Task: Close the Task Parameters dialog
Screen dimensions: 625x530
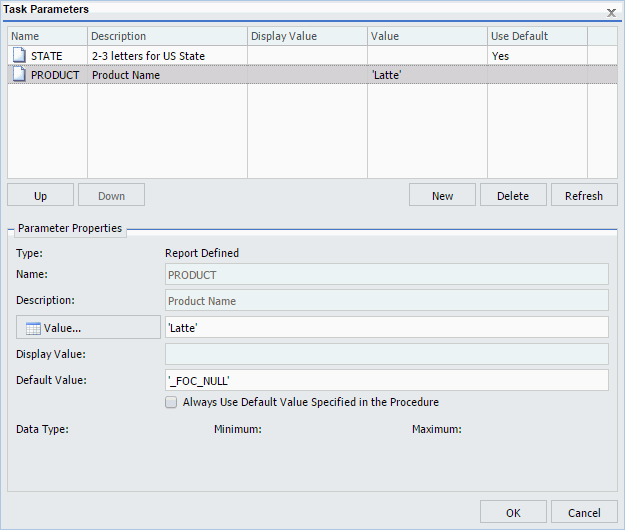Action: 610,10
